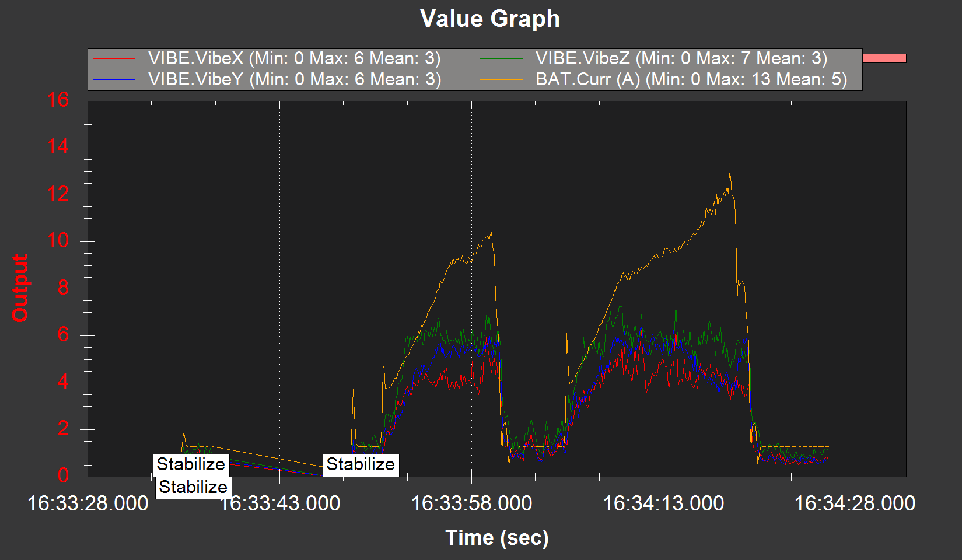Click the first BAT.Curr peak near 10 amps
The height and width of the screenshot is (560, 962).
[x=491, y=233]
